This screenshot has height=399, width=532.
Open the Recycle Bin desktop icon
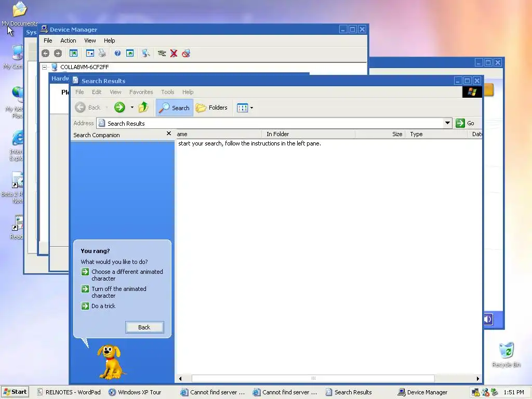(506, 354)
